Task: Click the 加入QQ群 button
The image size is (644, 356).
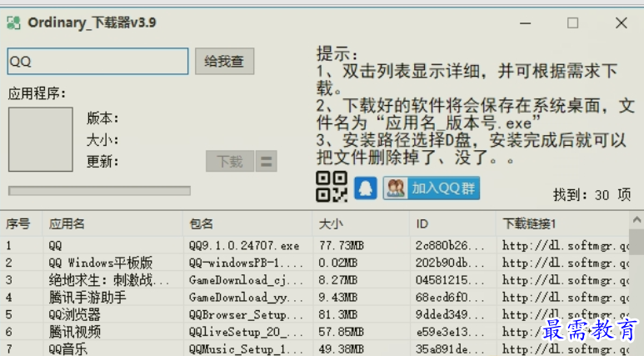Action: pos(432,188)
